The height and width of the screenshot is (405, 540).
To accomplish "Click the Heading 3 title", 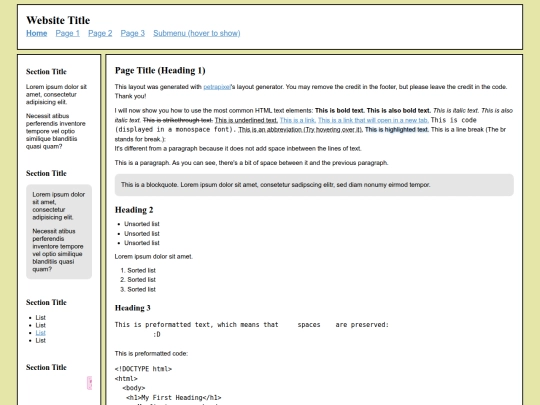I will tap(133, 308).
